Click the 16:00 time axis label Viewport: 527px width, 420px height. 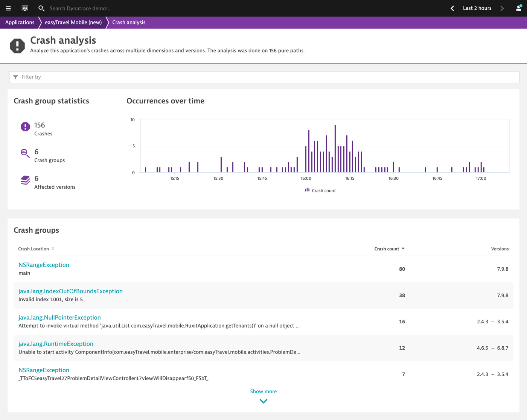click(x=306, y=178)
